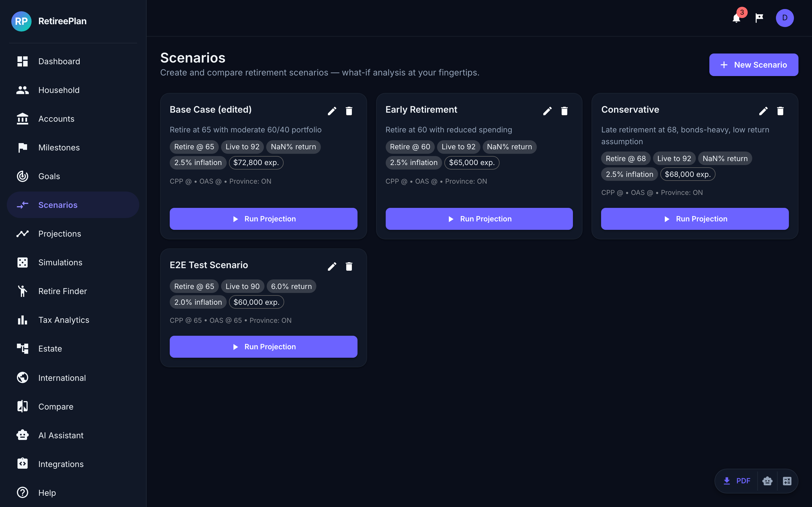Open the user avatar D menu
The height and width of the screenshot is (507, 812).
coord(784,18)
